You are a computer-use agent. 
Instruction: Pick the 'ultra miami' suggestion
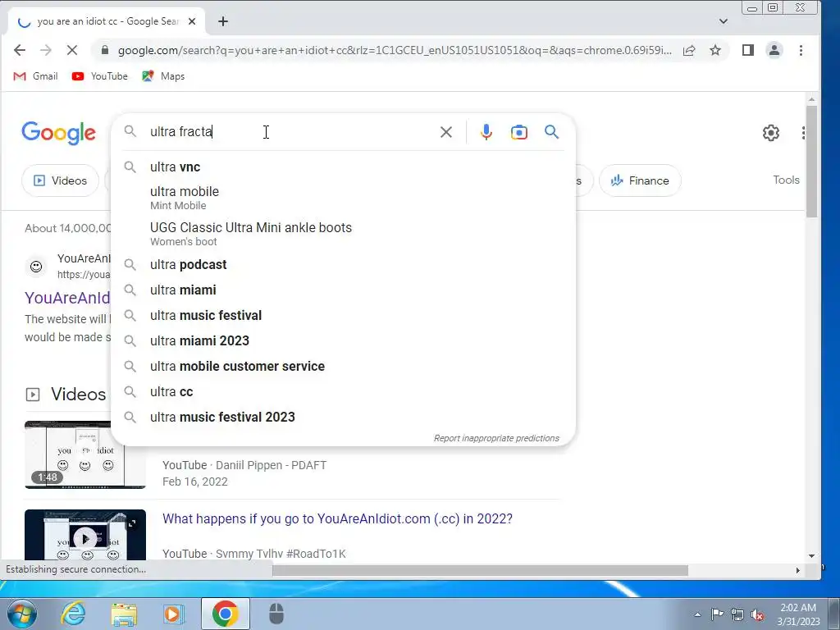[x=343, y=290]
